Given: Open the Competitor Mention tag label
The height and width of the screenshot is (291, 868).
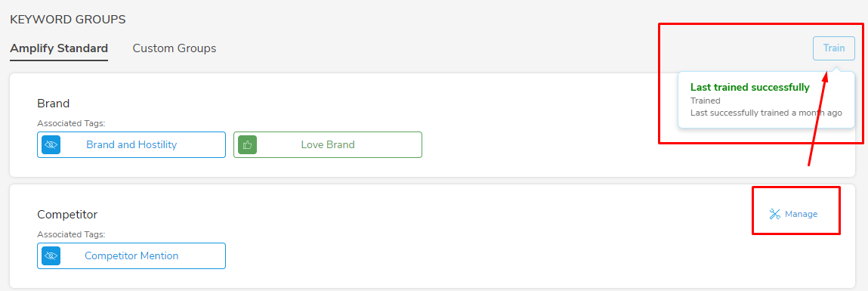Looking at the screenshot, I should (x=131, y=255).
